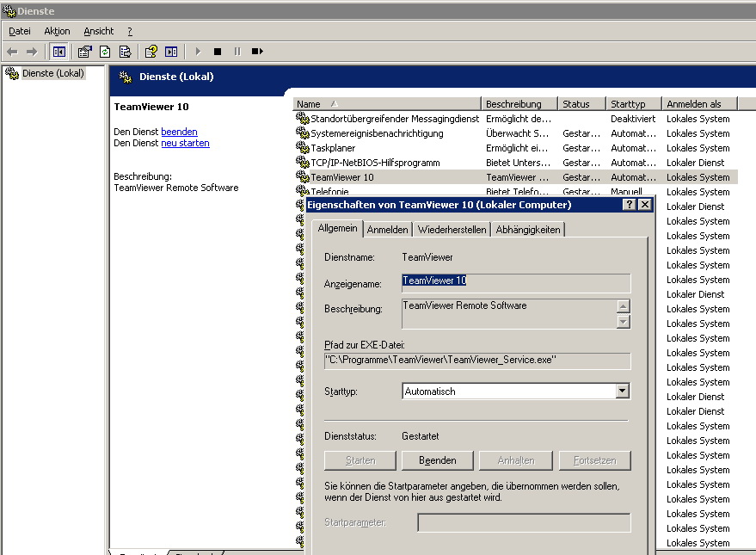Open the Datei menu
The height and width of the screenshot is (555, 756).
coord(20,31)
